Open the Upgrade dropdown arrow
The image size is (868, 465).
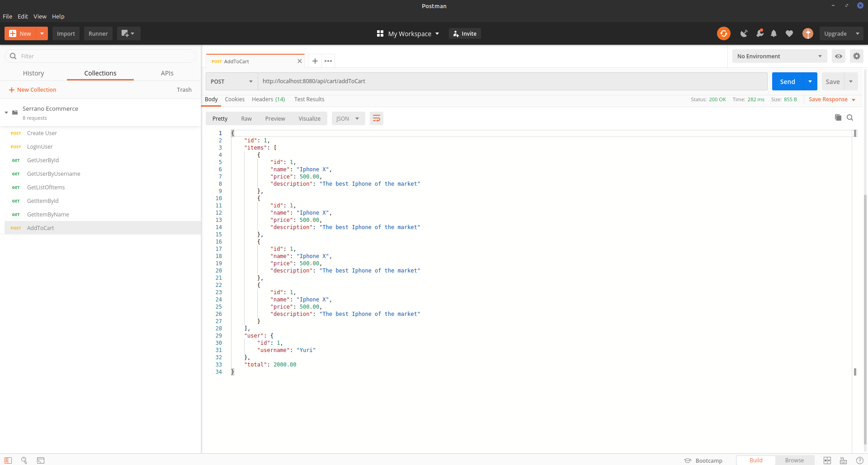click(x=858, y=33)
